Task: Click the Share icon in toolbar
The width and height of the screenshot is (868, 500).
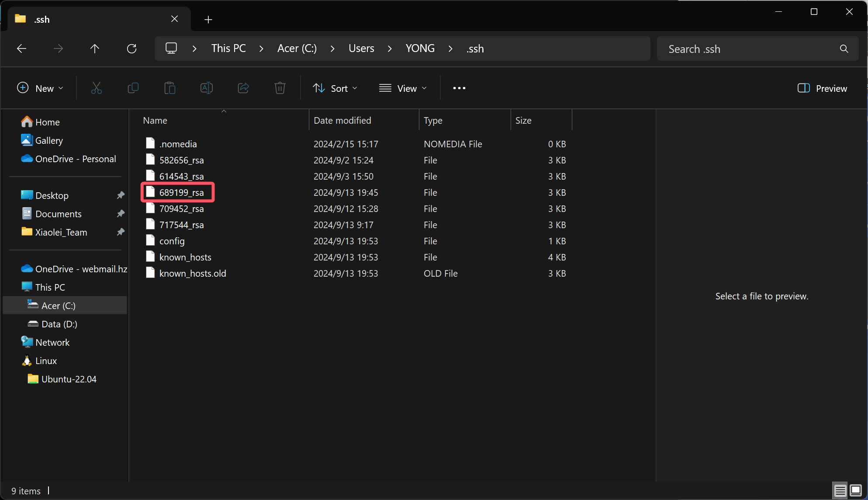Action: [x=243, y=88]
